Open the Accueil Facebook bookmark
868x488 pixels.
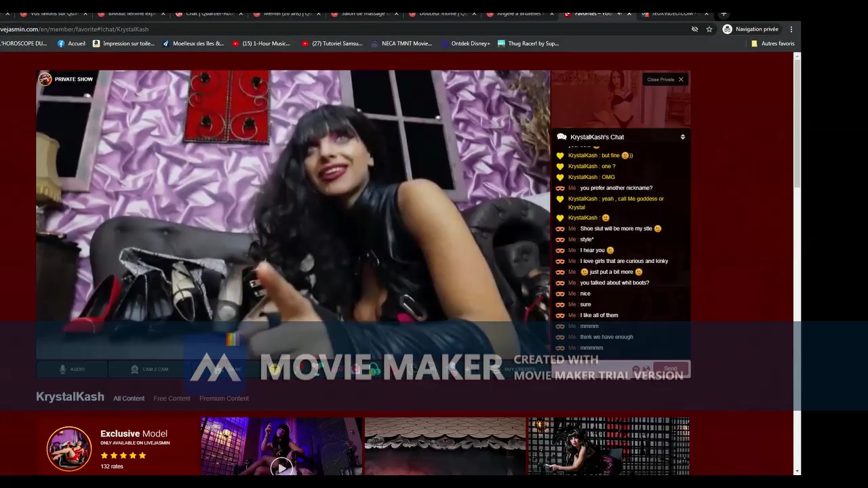(71, 43)
